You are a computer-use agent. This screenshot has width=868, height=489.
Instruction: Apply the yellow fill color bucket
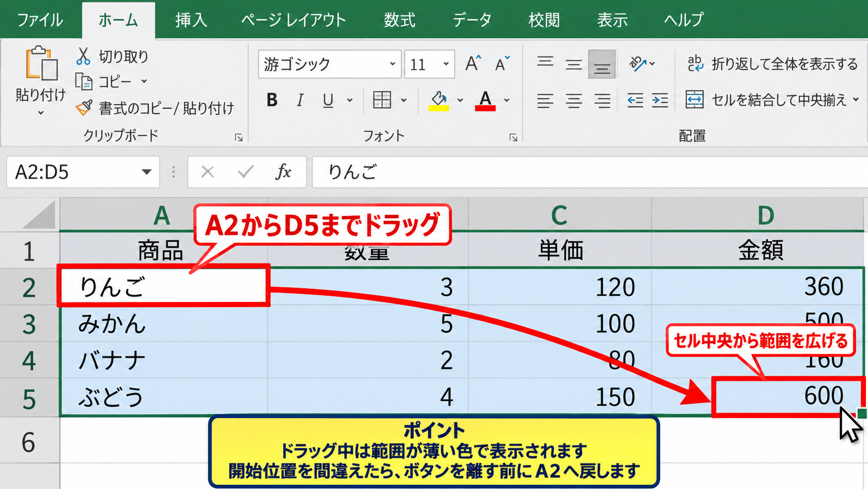coord(439,100)
